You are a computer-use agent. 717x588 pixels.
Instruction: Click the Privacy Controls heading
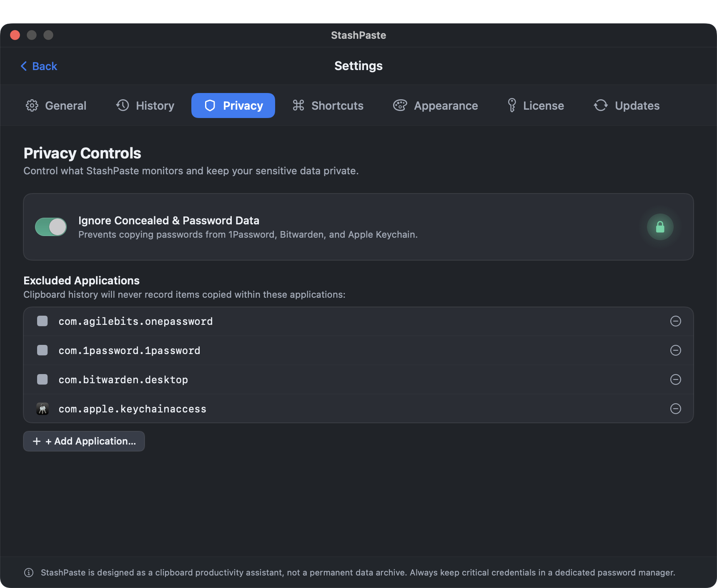83,153
